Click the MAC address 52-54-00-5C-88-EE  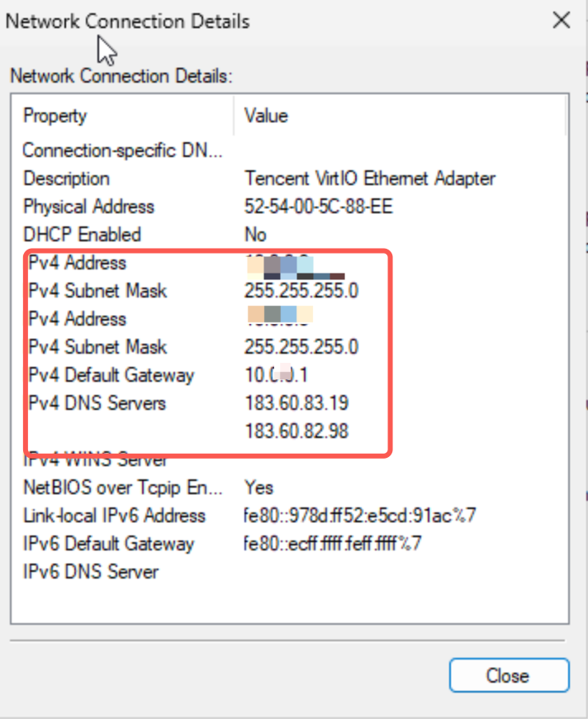318,207
